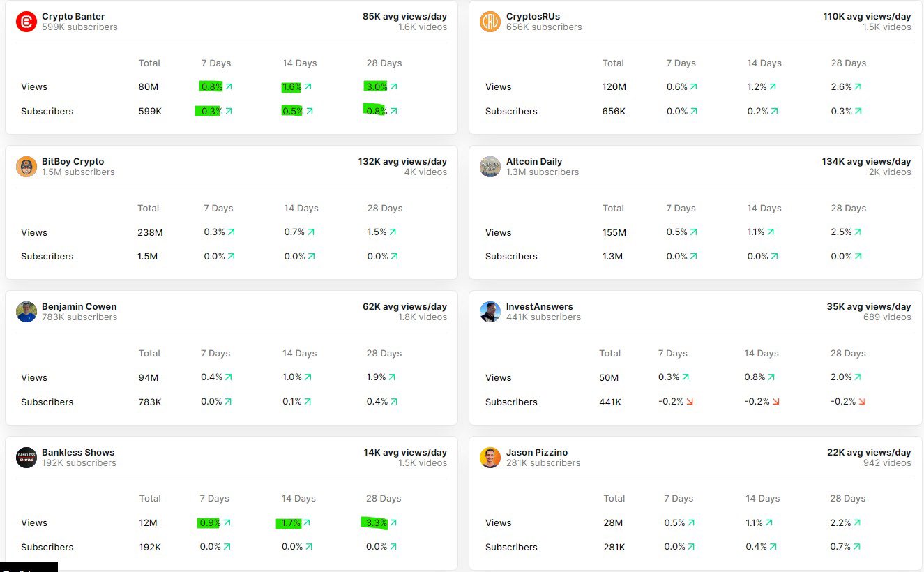This screenshot has width=924, height=572.
Task: Click CryptosRUs 28-day views value 2.6%
Action: point(841,87)
